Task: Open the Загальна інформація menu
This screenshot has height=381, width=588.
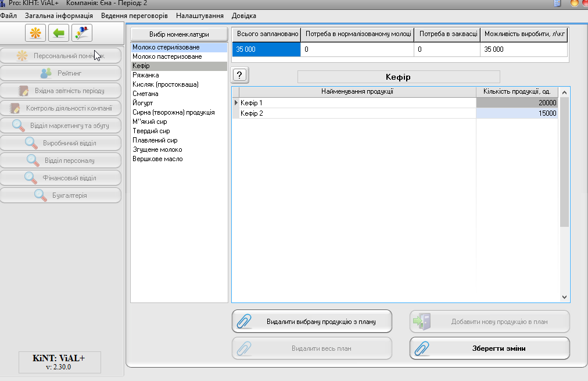Action: pos(59,16)
